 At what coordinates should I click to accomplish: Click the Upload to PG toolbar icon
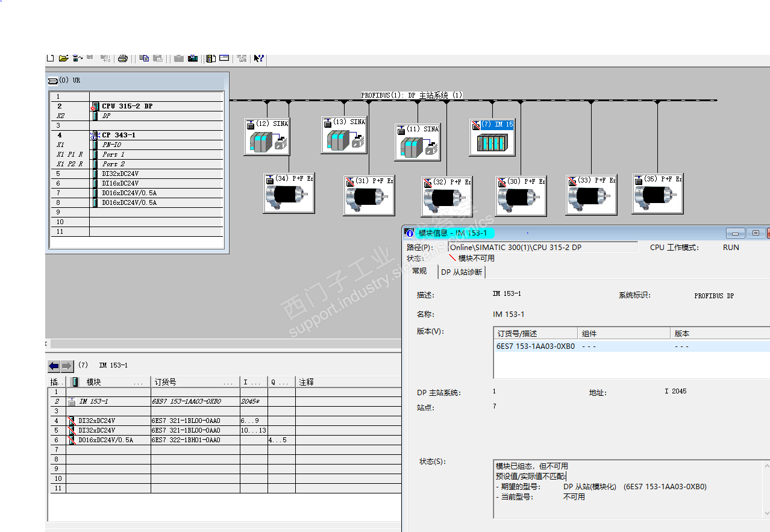pyautogui.click(x=193, y=58)
